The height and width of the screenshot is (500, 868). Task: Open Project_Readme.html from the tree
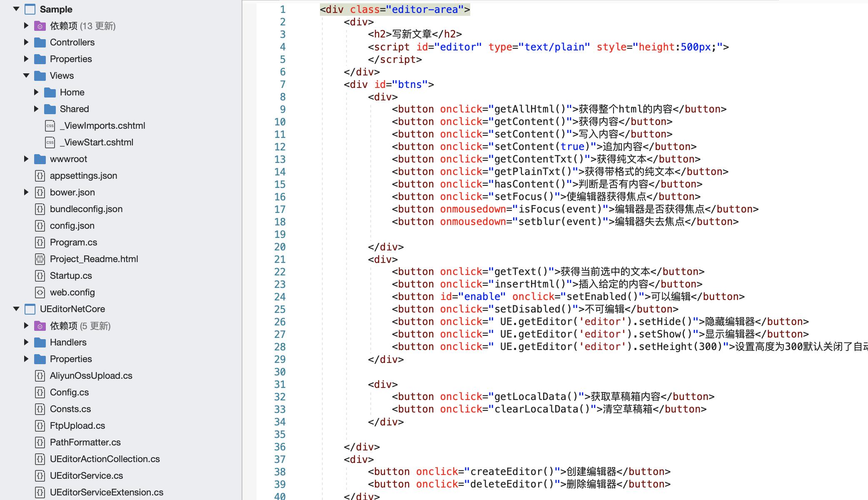94,259
